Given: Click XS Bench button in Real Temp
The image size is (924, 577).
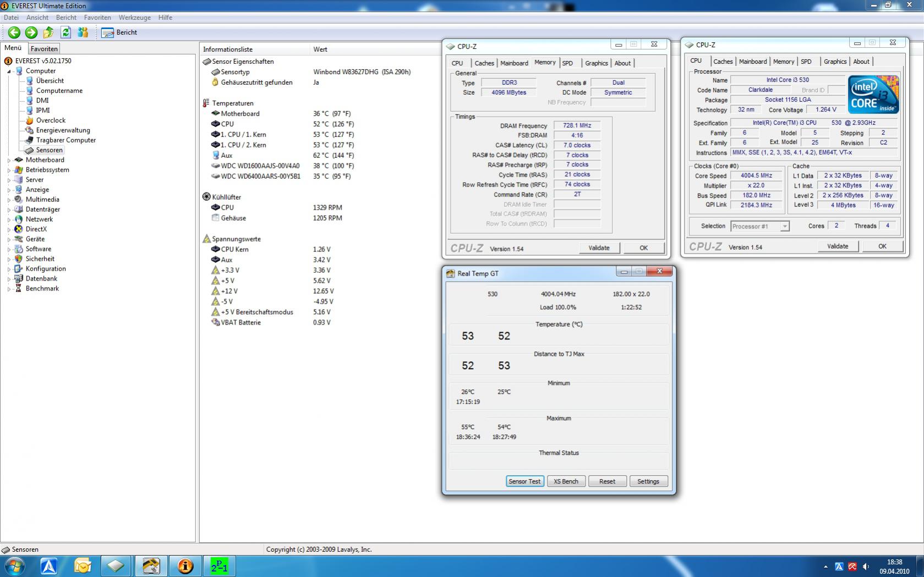Looking at the screenshot, I should pyautogui.click(x=566, y=481).
